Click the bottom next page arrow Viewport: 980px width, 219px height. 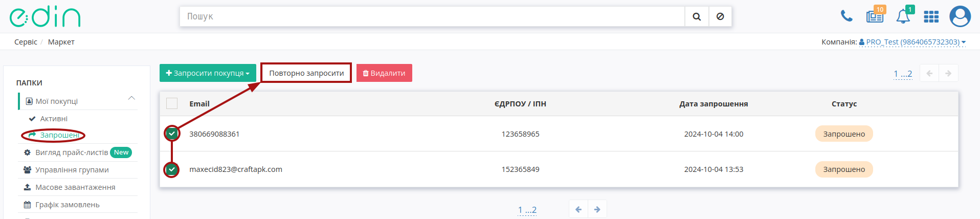click(x=597, y=209)
